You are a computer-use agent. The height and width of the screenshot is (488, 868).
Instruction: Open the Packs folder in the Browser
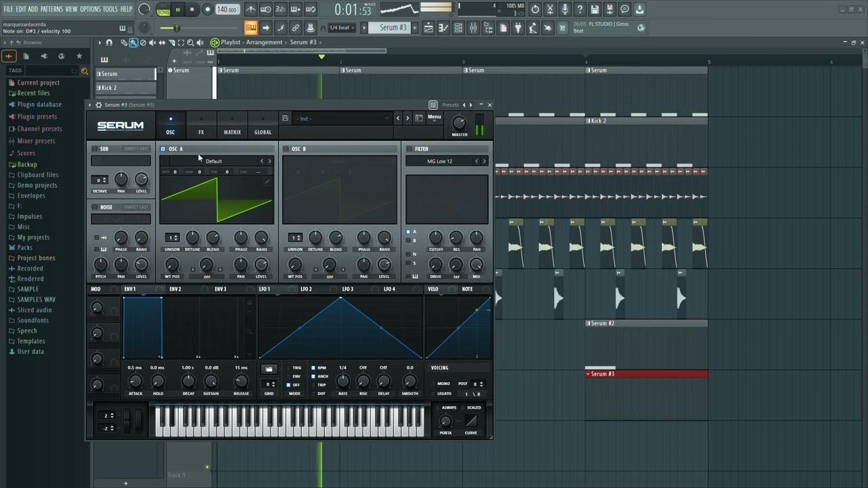click(24, 247)
